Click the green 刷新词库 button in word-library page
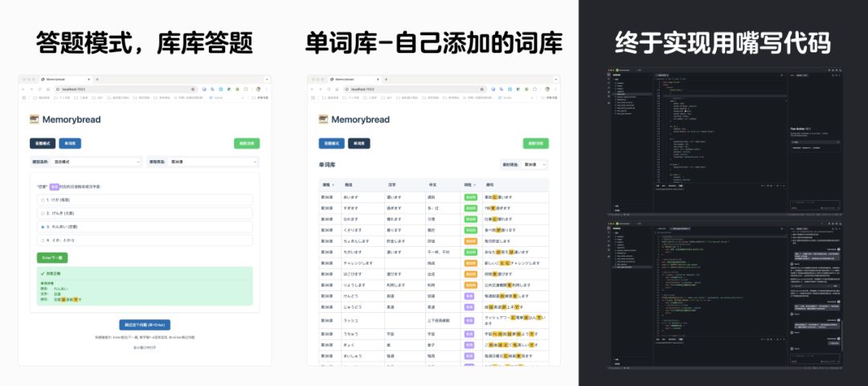Image resolution: width=868 pixels, height=386 pixels. point(536,143)
